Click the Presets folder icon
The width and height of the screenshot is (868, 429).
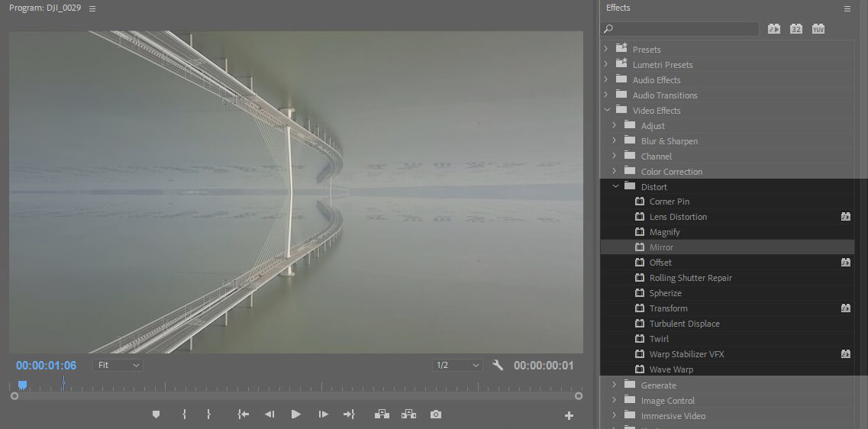click(621, 48)
